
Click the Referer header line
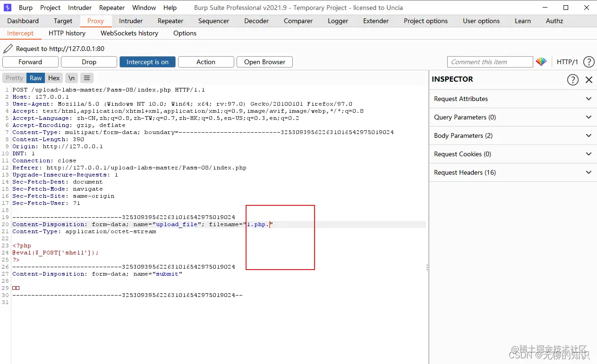129,168
